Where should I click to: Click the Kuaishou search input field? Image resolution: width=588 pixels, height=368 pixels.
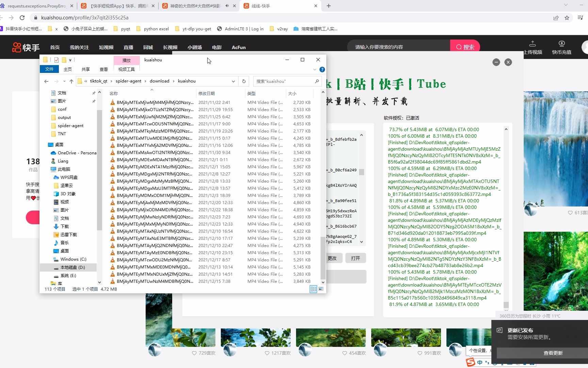[x=399, y=47]
